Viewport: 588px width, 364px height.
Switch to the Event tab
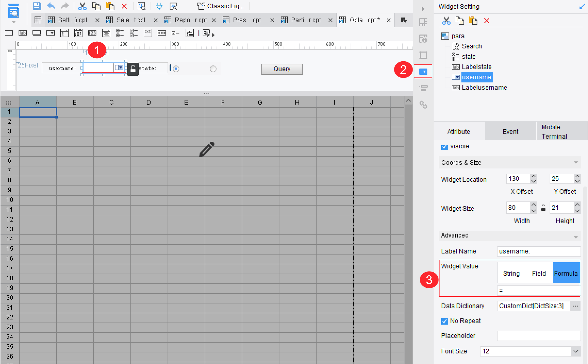point(510,132)
